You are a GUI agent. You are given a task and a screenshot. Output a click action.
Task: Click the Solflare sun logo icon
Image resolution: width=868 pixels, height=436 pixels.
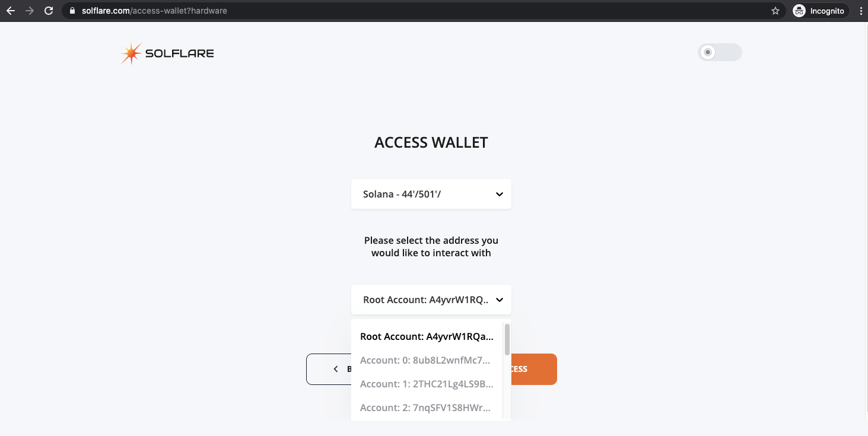point(131,53)
